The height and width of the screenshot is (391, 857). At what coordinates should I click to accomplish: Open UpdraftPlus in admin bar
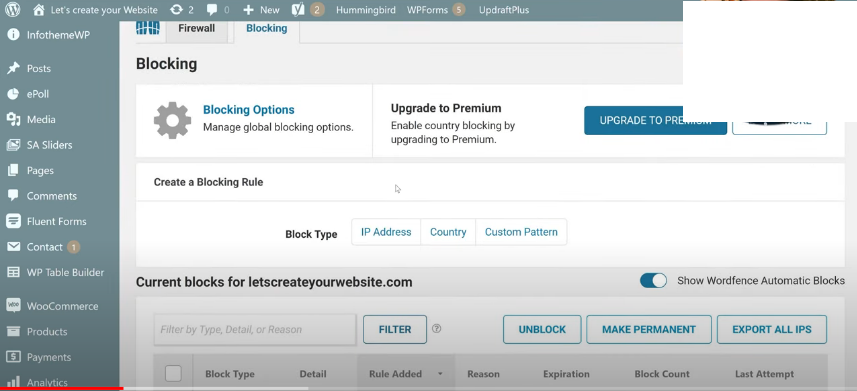pos(504,10)
